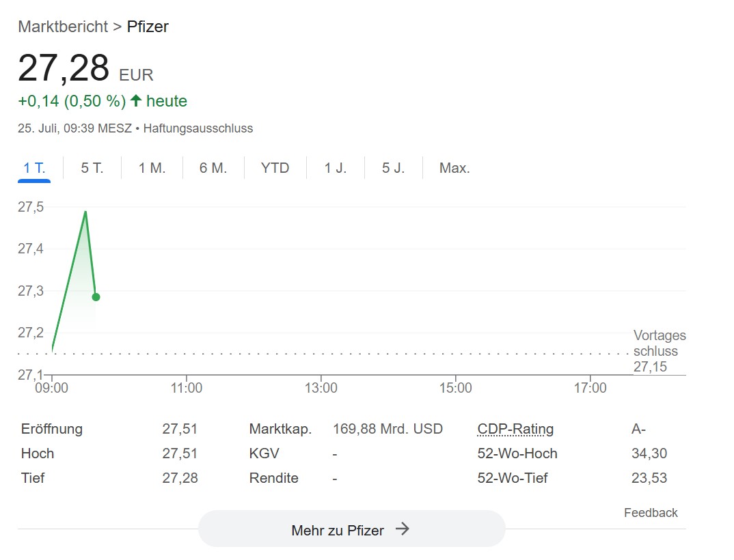Viewport: 734px width, 560px height.
Task: Click the green up arrow next to heute
Action: tap(136, 100)
